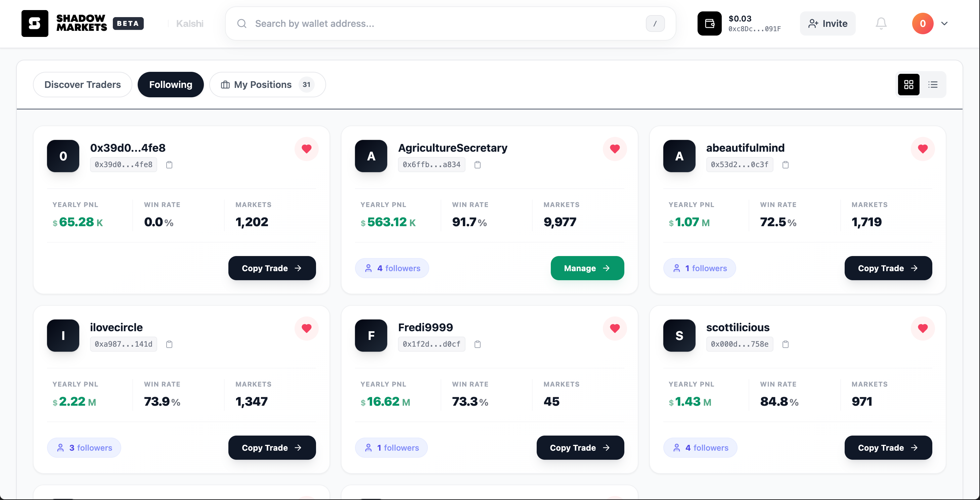Copy Trade for Fredi9999
The height and width of the screenshot is (500, 980).
pyautogui.click(x=580, y=448)
